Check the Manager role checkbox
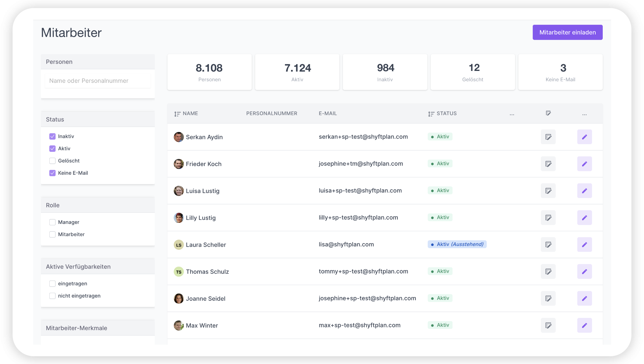Image resolution: width=644 pixels, height=364 pixels. point(52,222)
